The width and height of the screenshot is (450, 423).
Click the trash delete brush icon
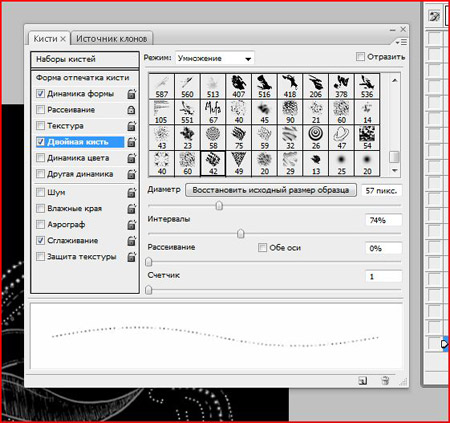pyautogui.click(x=385, y=380)
